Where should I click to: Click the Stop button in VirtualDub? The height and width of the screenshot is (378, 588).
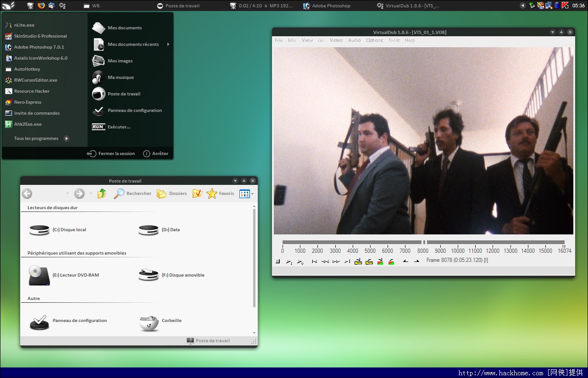point(278,261)
